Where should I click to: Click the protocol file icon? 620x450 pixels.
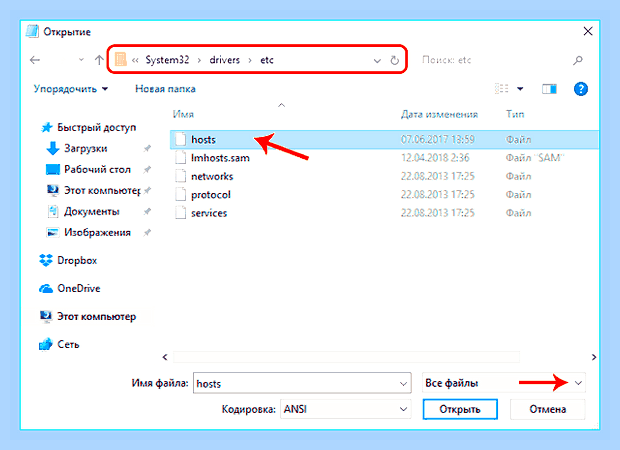[180, 194]
